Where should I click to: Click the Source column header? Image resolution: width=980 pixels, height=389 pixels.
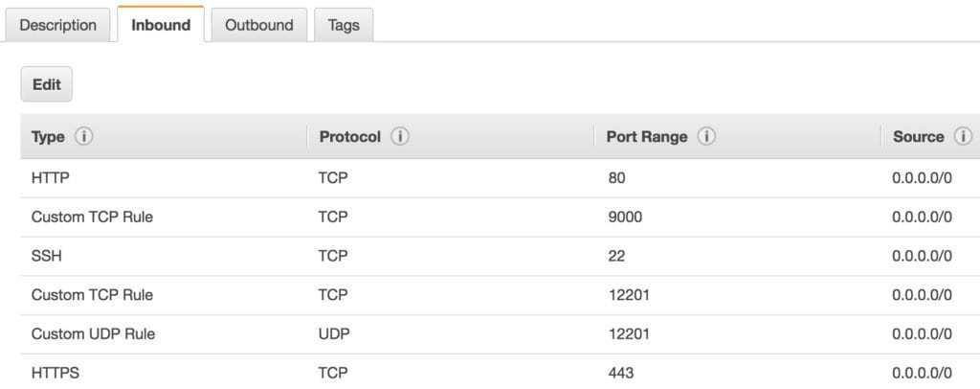click(918, 137)
